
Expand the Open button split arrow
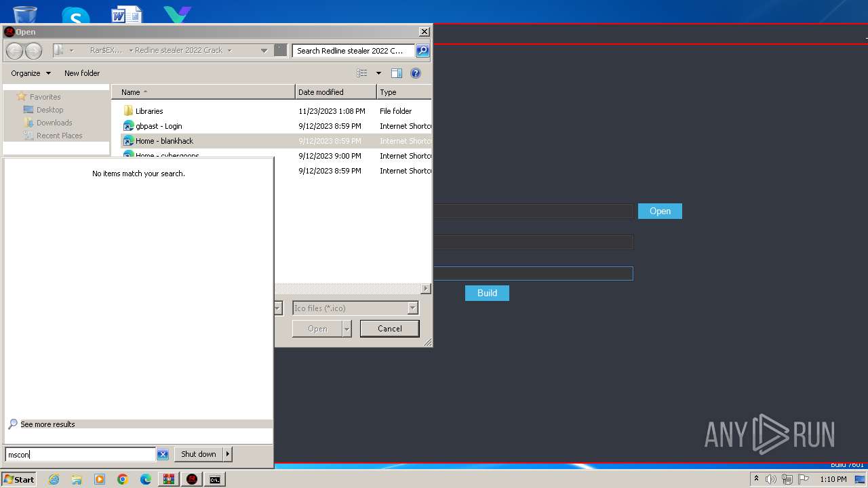[347, 329]
